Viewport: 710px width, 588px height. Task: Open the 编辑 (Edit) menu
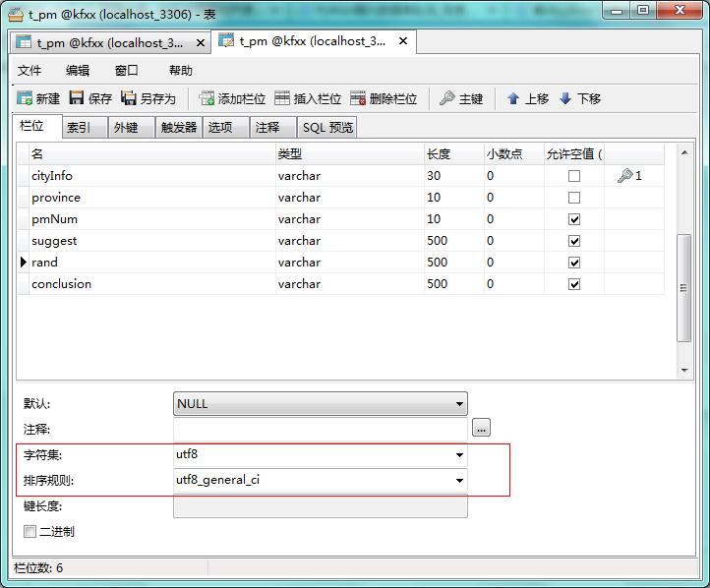[x=78, y=71]
